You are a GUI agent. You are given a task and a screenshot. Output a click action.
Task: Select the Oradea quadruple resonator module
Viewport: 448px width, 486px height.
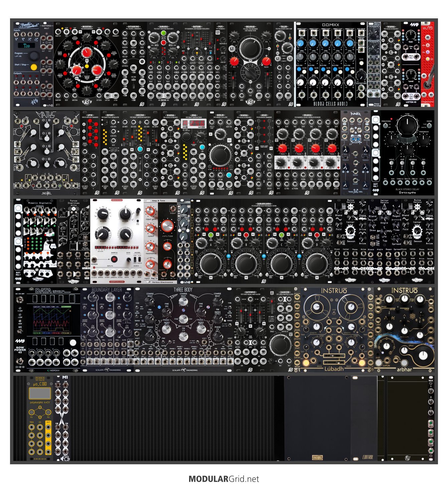(307, 153)
